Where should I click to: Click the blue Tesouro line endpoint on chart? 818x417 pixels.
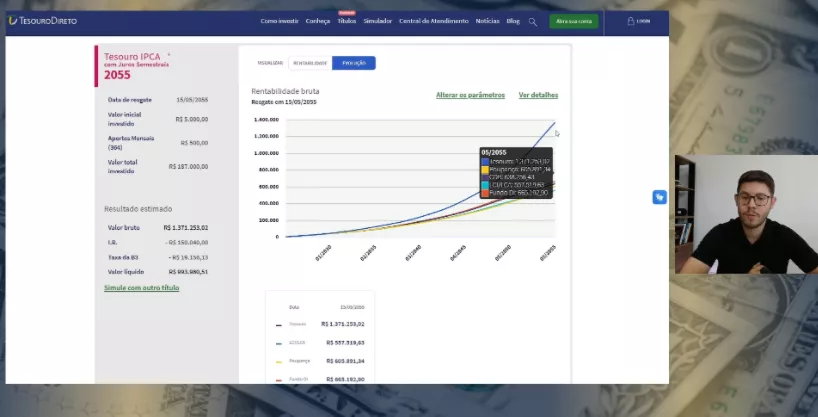(x=554, y=123)
